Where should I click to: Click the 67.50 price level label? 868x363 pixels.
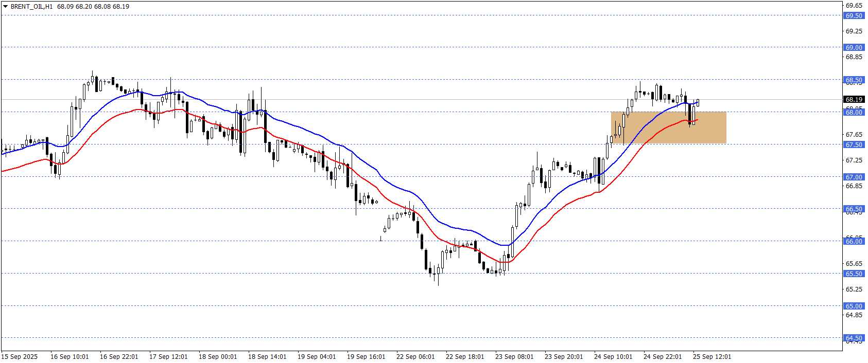point(854,145)
